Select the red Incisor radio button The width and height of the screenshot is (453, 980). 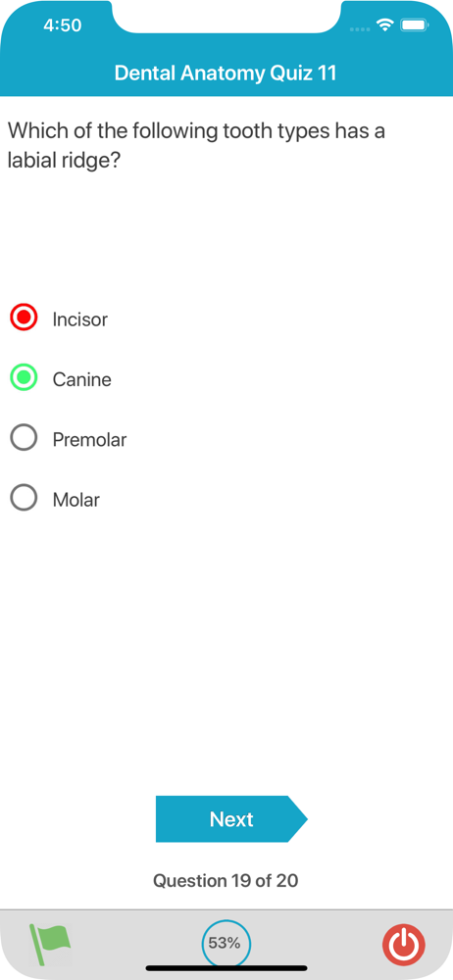point(24,318)
